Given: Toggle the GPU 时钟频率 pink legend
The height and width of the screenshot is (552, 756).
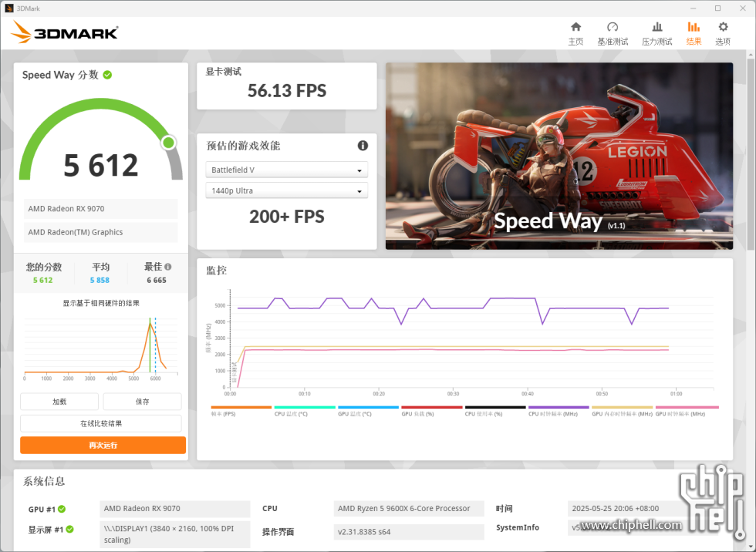Looking at the screenshot, I should [687, 411].
